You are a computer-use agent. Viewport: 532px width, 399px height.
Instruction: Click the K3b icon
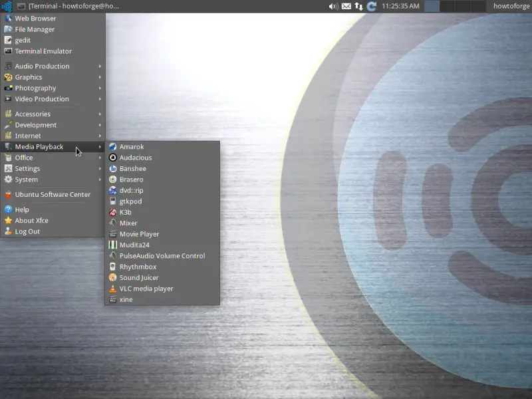[x=112, y=212]
